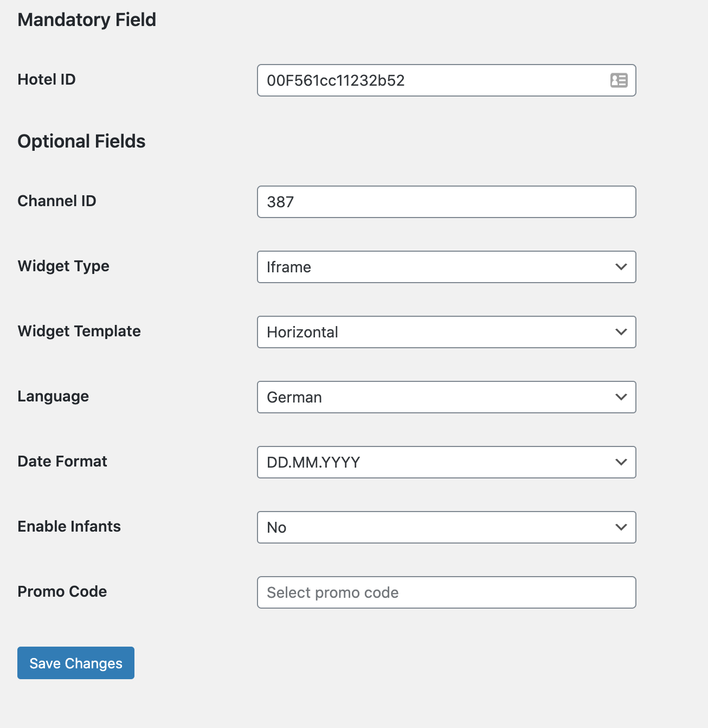Click the Optional Fields heading
This screenshot has width=708, height=728.
[x=81, y=142]
